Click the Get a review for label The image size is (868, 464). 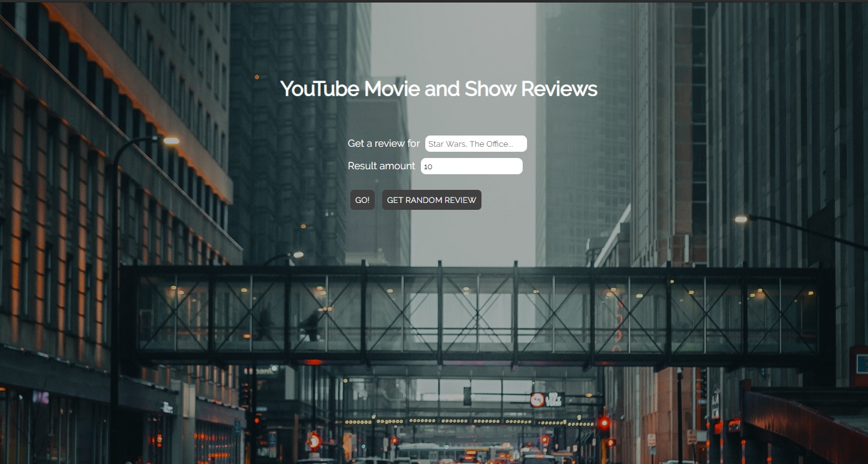click(383, 143)
